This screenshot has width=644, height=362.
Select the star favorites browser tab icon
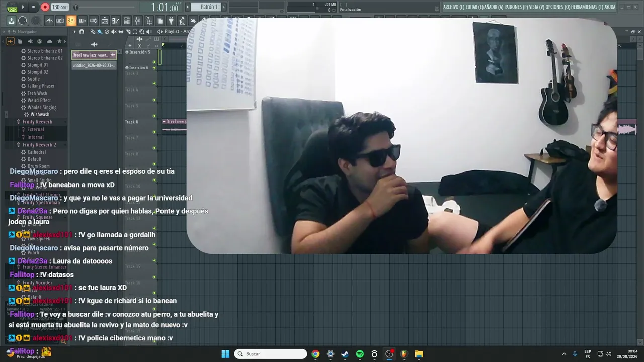59,41
